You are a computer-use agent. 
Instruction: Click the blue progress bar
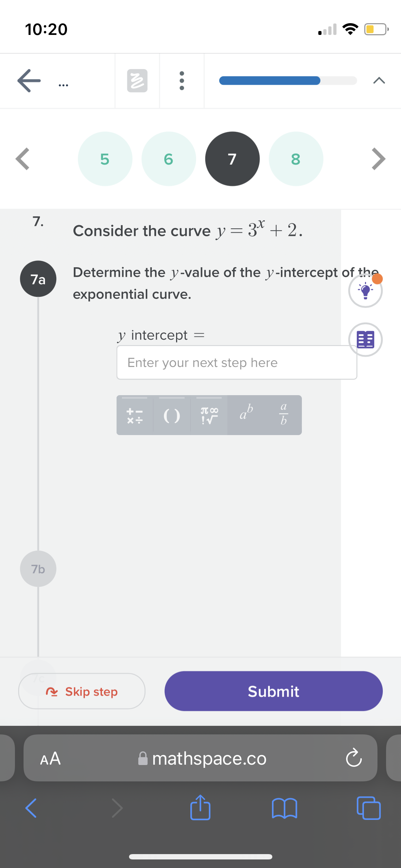(x=270, y=81)
